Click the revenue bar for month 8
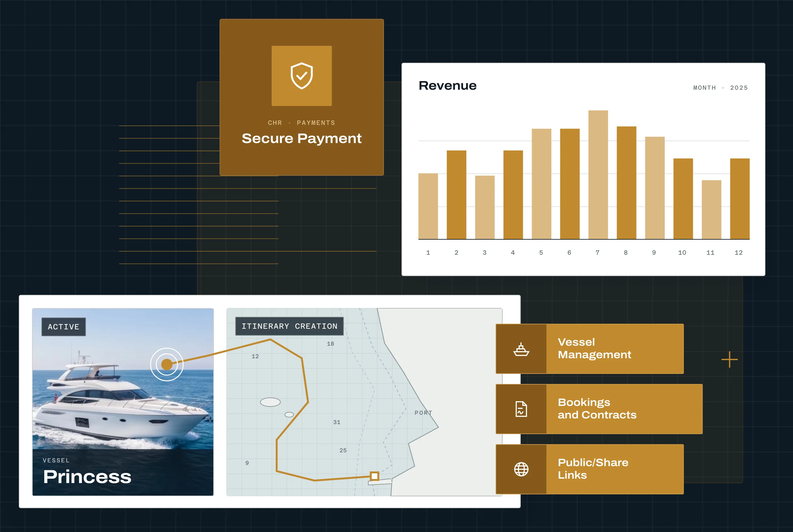The image size is (793, 532). click(626, 183)
